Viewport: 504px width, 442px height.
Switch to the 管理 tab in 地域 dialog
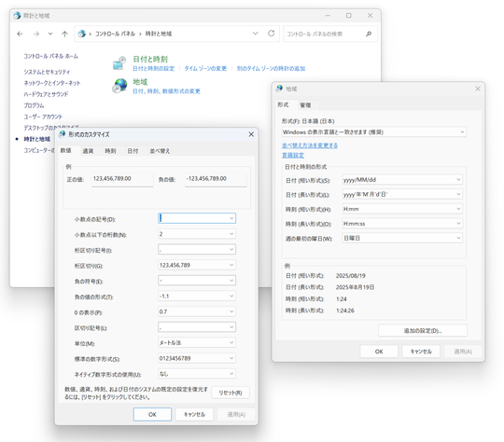coord(305,105)
